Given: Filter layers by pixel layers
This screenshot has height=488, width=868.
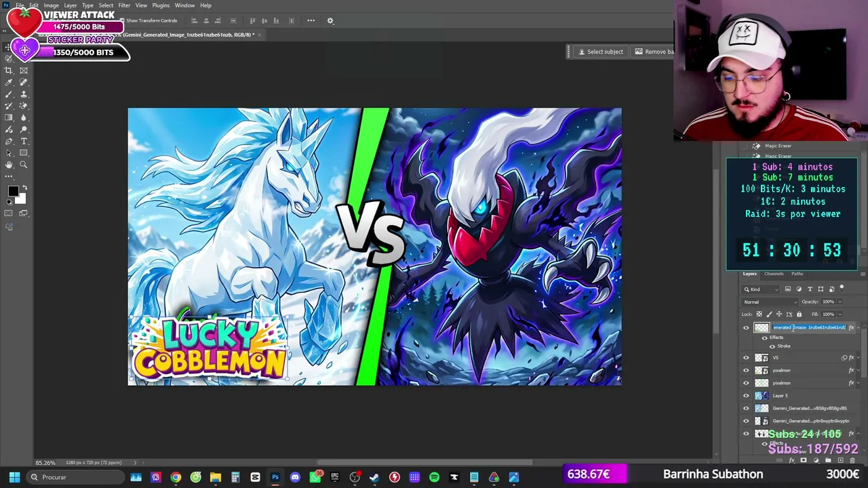Looking at the screenshot, I should click(x=788, y=289).
